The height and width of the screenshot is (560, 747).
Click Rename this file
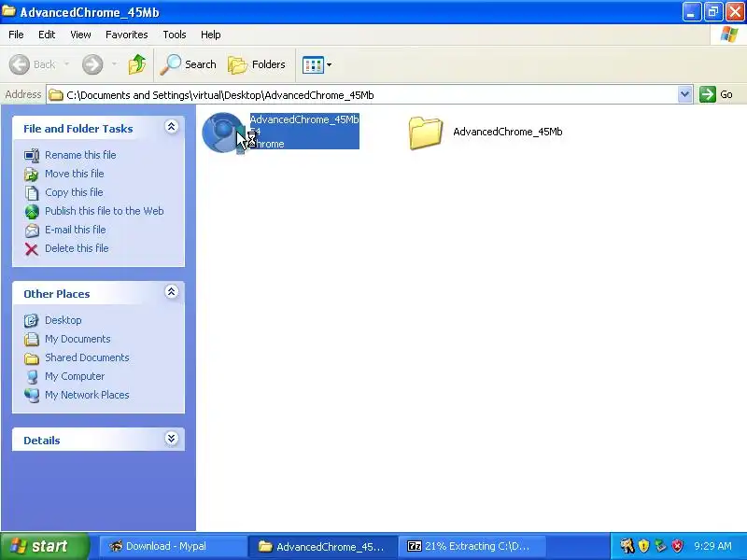tap(80, 155)
